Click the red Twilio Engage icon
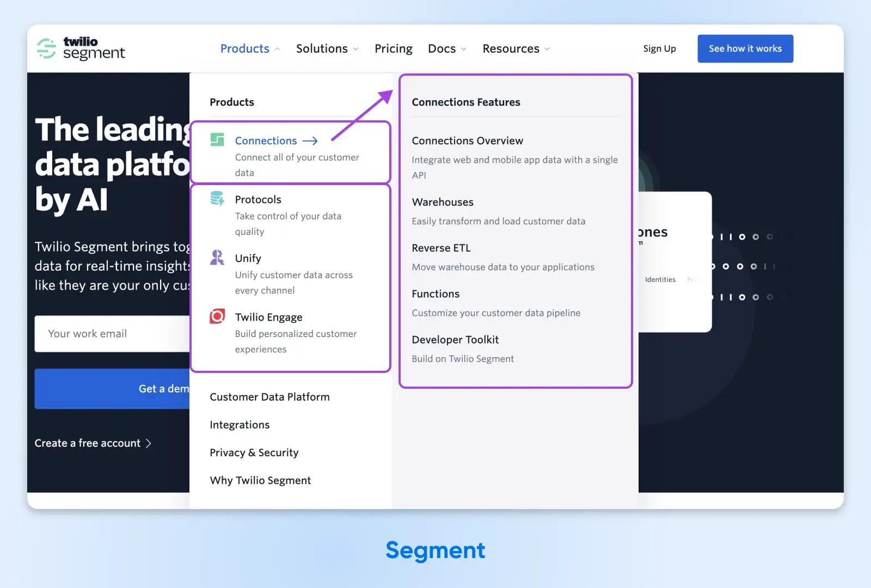 [x=217, y=316]
